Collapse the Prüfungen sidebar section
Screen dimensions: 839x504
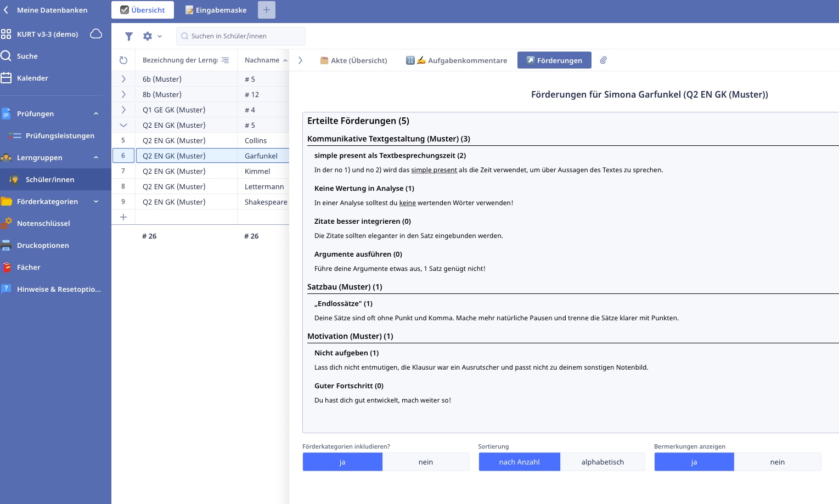point(96,114)
